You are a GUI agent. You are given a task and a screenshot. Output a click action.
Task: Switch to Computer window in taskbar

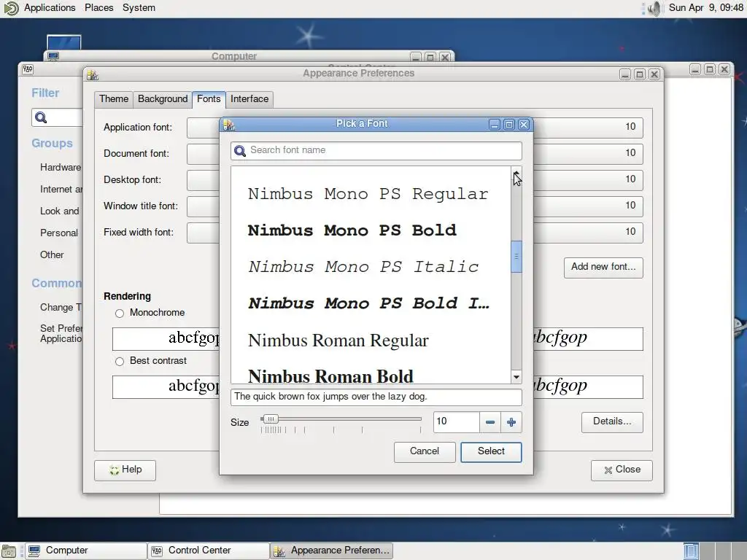tap(86, 551)
